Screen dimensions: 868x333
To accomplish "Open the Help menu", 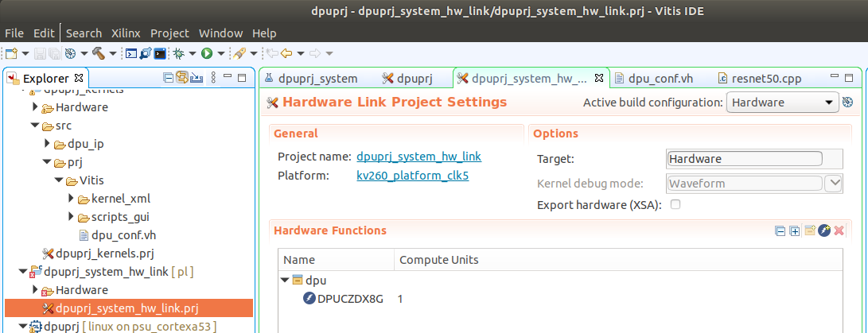I will click(264, 33).
